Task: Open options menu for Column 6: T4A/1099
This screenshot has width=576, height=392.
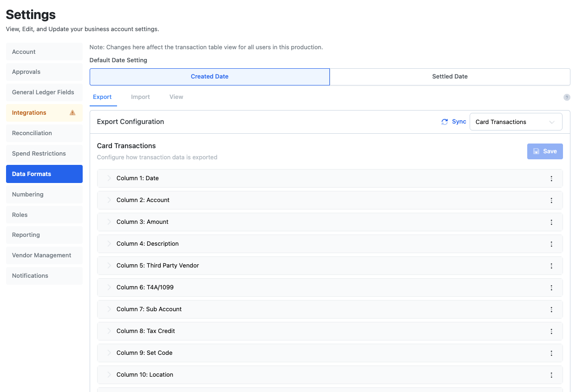Action: 551,287
